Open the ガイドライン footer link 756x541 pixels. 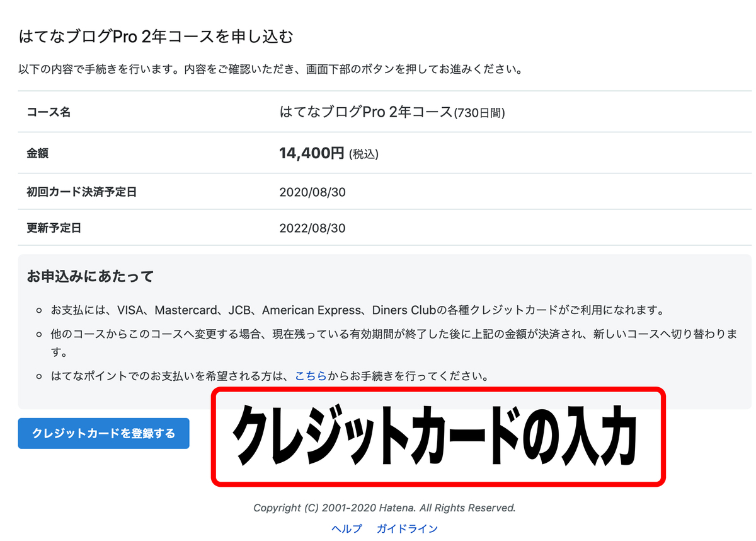click(407, 528)
